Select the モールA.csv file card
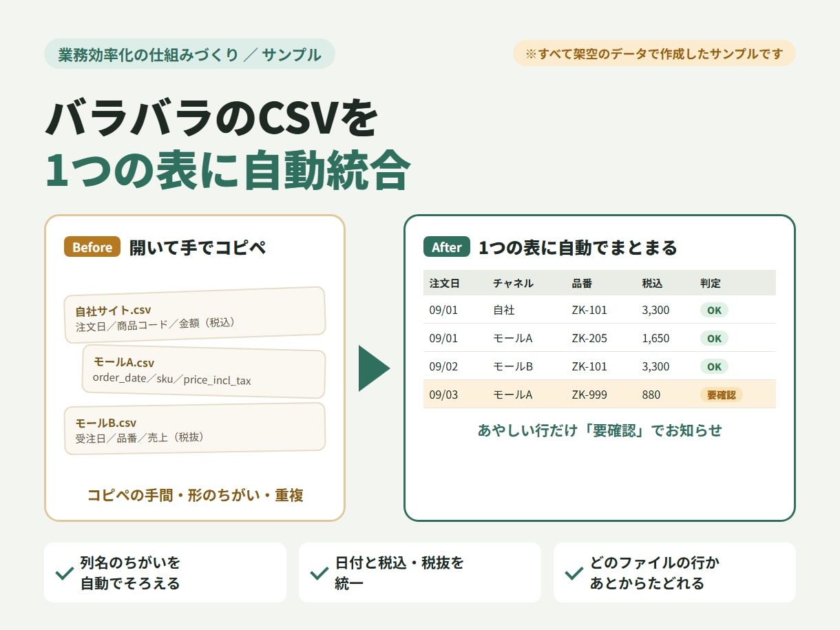 pos(204,372)
